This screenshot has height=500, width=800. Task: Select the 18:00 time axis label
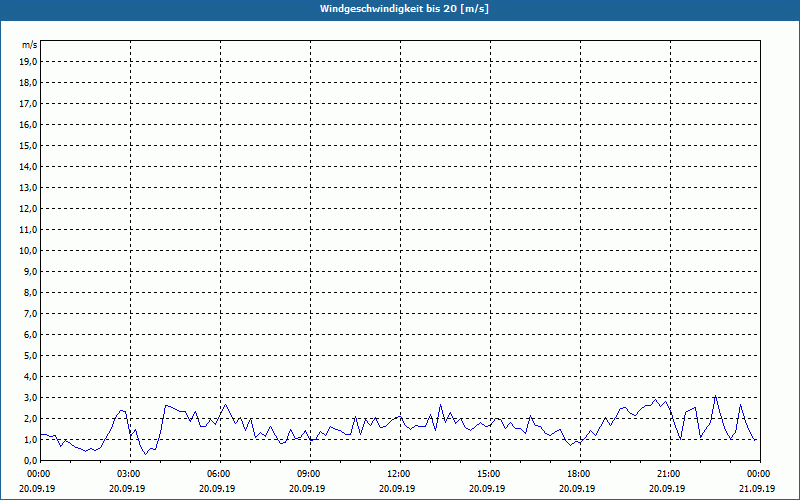[x=579, y=474]
